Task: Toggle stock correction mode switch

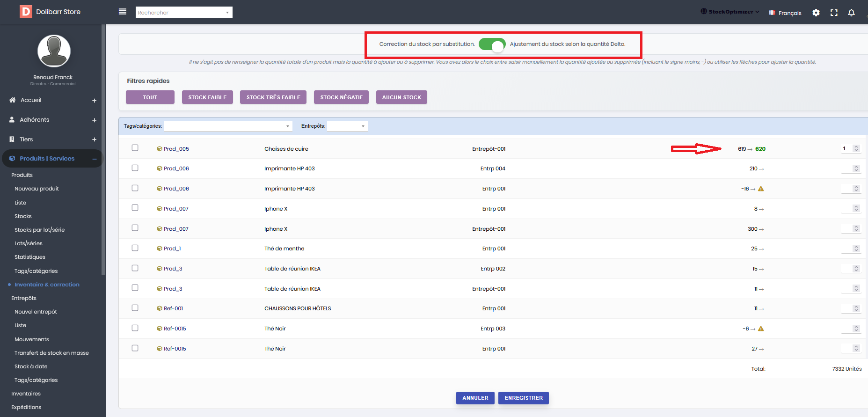Action: 492,45
